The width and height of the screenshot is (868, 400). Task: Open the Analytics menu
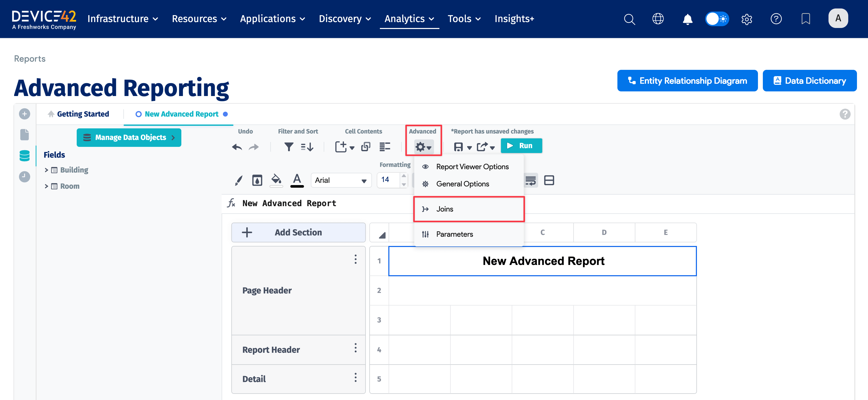coord(409,19)
